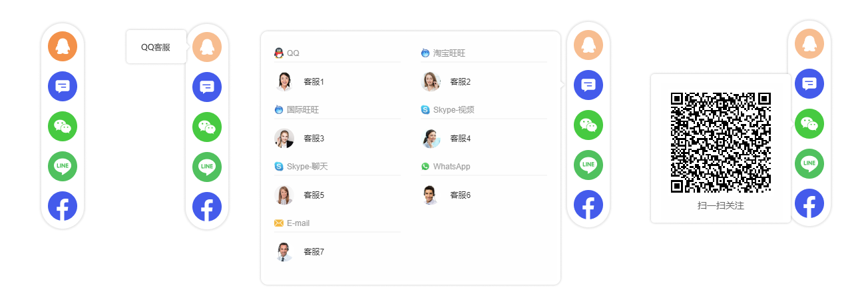Message 客服6 on WhatsApp
This screenshot has height=294, width=868.
pos(446,195)
